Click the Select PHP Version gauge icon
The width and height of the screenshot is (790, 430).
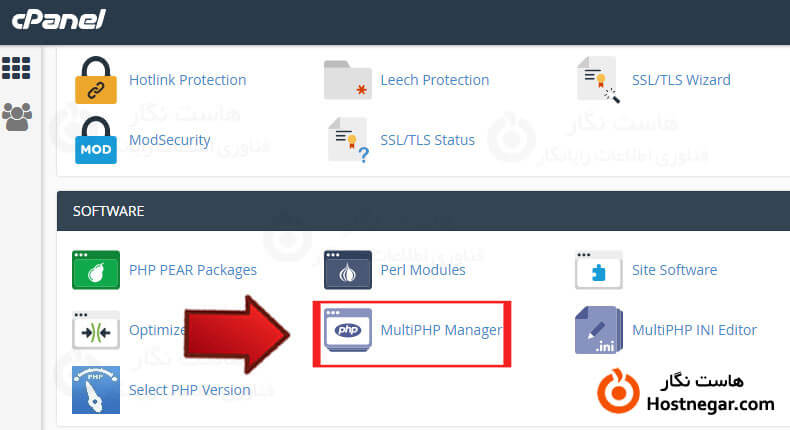pos(96,388)
